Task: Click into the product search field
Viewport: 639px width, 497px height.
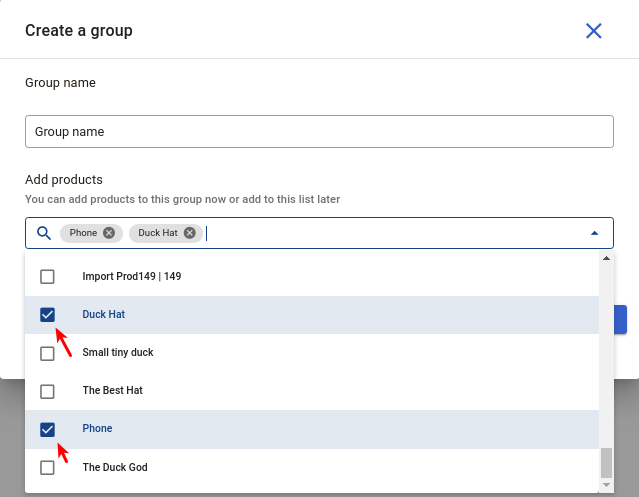Action: click(x=395, y=233)
